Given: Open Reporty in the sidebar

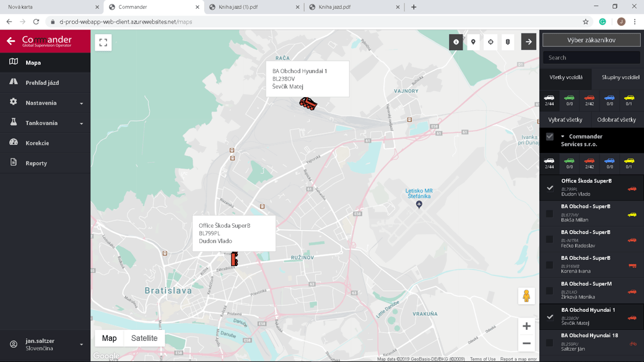Looking at the screenshot, I should tap(45, 163).
